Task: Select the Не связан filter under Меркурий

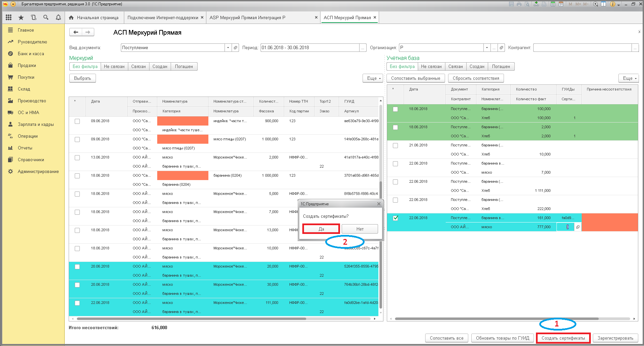Action: pyautogui.click(x=114, y=66)
